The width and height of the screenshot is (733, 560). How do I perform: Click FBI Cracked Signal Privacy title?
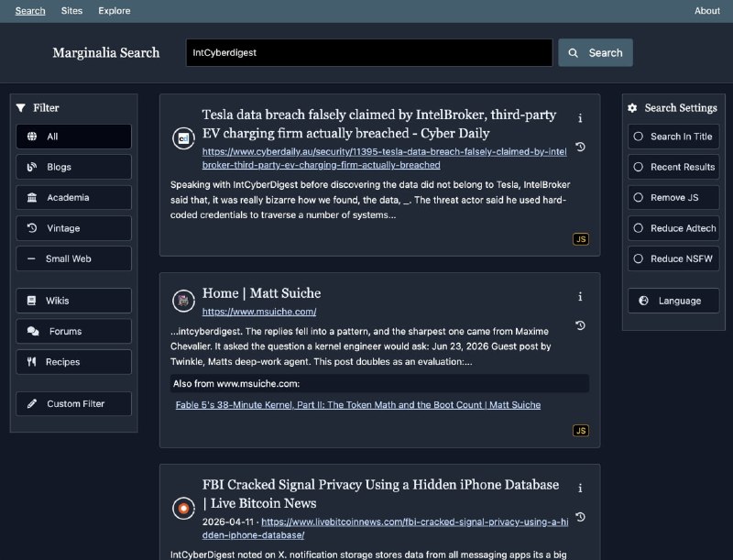coord(380,494)
